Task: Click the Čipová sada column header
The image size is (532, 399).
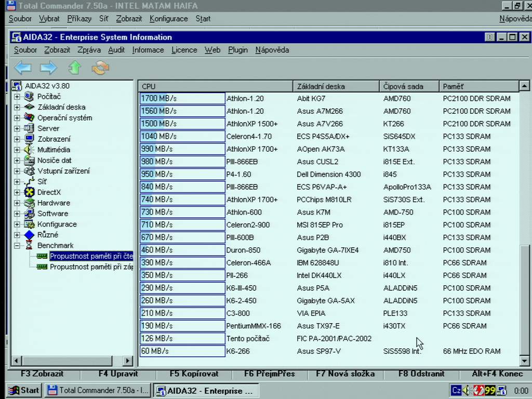Action: (409, 87)
